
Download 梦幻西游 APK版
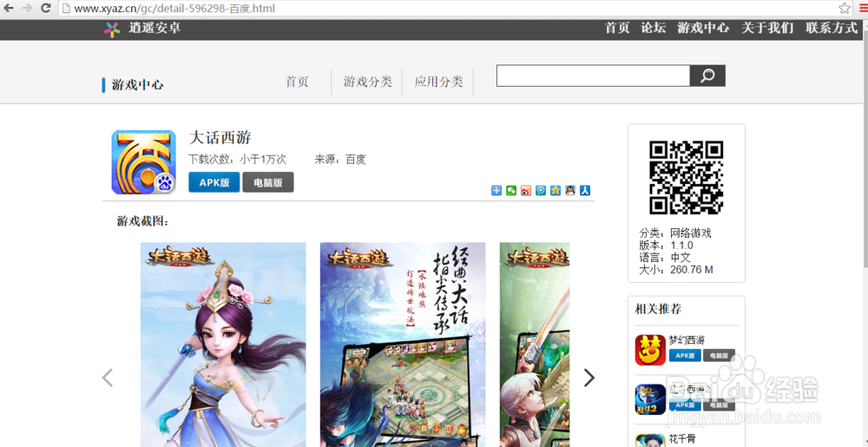685,355
